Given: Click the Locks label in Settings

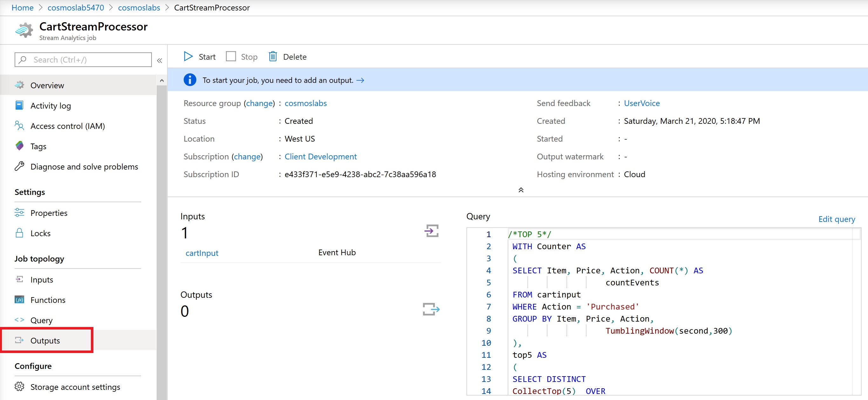Looking at the screenshot, I should 40,233.
